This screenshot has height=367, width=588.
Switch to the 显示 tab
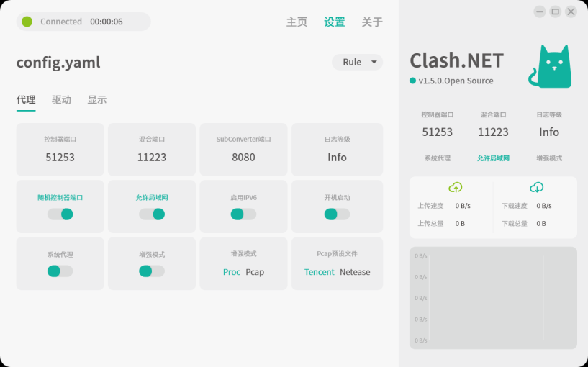click(97, 100)
